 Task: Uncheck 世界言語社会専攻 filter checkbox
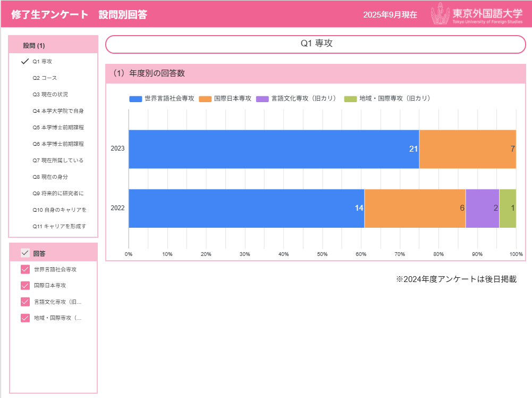pyautogui.click(x=25, y=269)
